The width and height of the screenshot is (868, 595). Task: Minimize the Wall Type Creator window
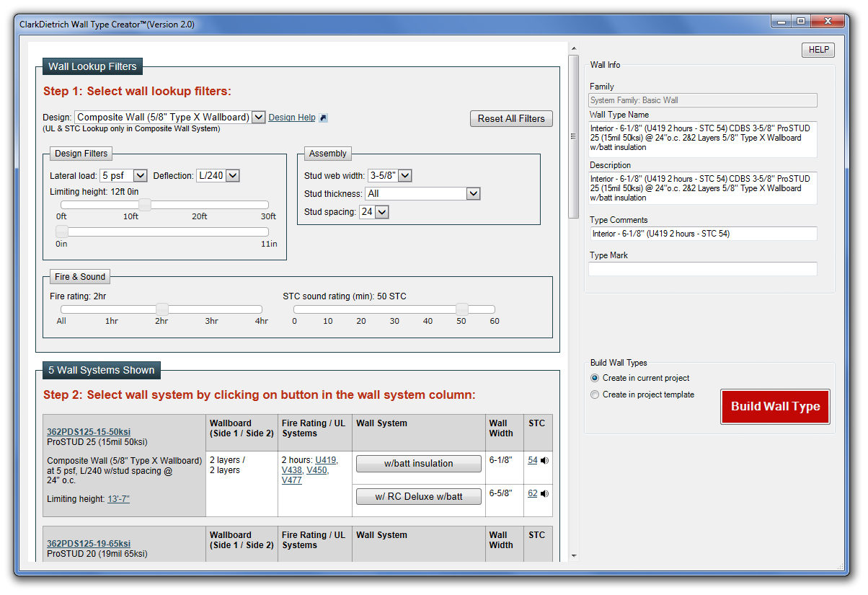coord(780,22)
